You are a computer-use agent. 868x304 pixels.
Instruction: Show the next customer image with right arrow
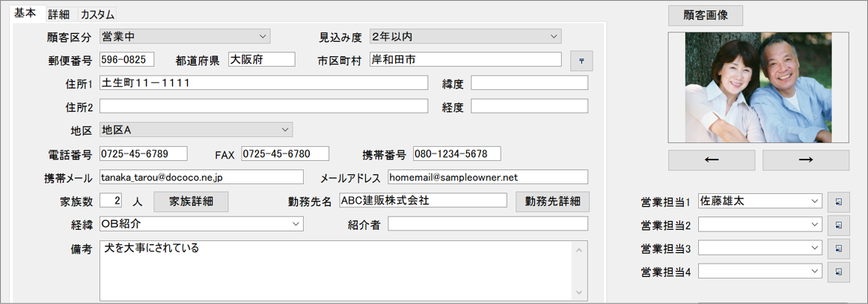[805, 160]
